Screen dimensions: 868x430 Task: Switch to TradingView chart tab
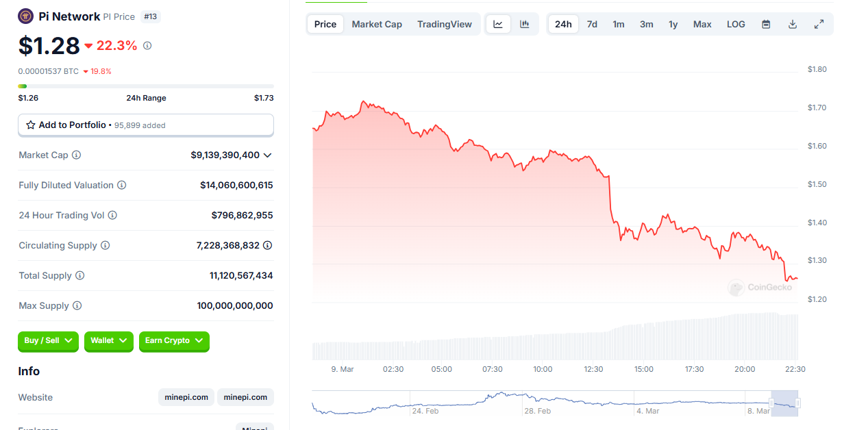point(445,24)
